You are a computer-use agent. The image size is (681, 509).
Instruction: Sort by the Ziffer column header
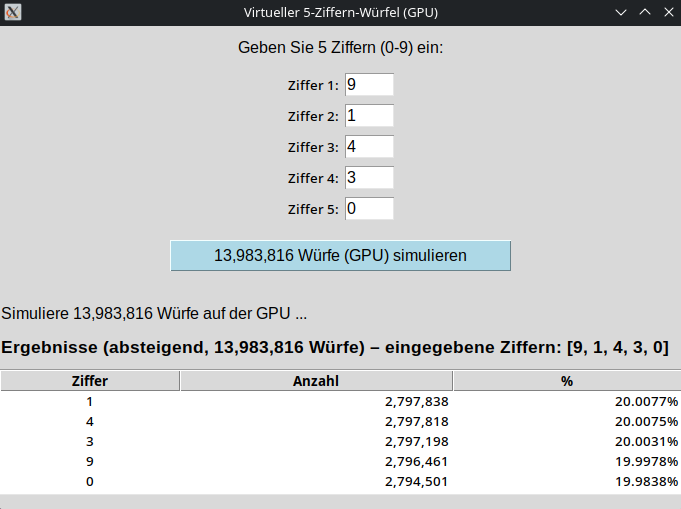point(90,381)
